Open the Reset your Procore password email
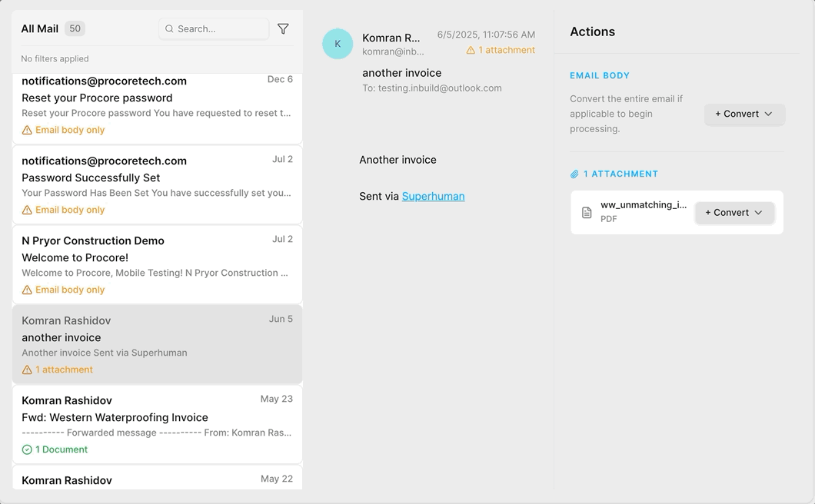 click(157, 108)
